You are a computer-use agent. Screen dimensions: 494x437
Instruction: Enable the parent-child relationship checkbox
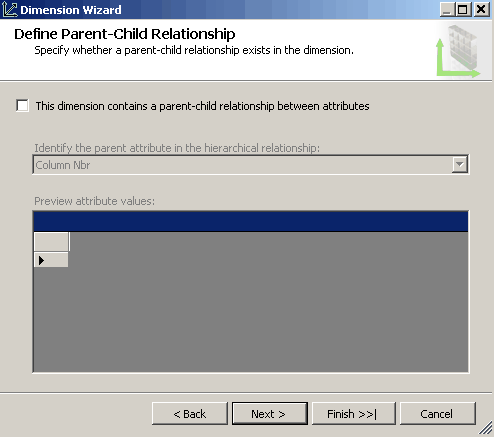pyautogui.click(x=22, y=106)
